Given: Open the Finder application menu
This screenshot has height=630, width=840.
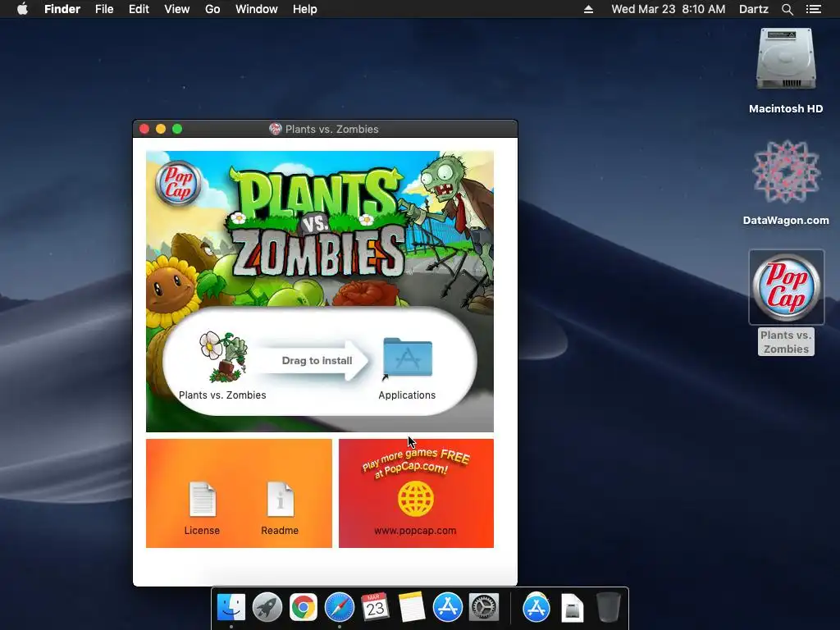Looking at the screenshot, I should click(62, 9).
